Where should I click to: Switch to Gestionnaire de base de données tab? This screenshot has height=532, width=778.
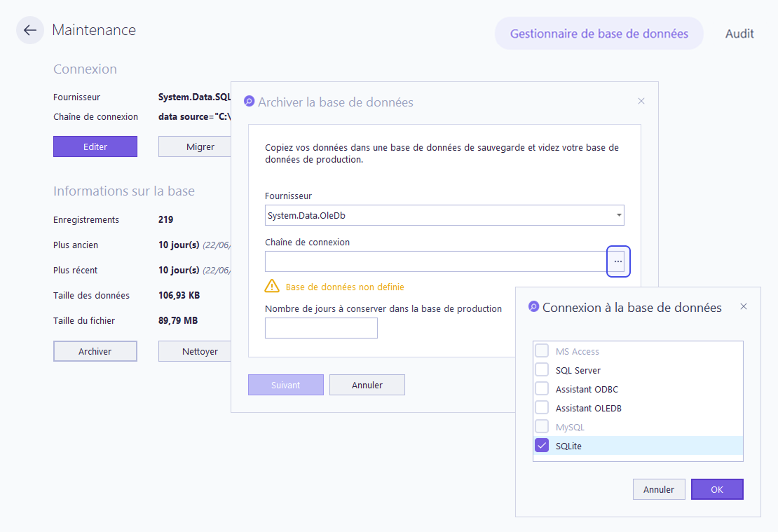(599, 33)
